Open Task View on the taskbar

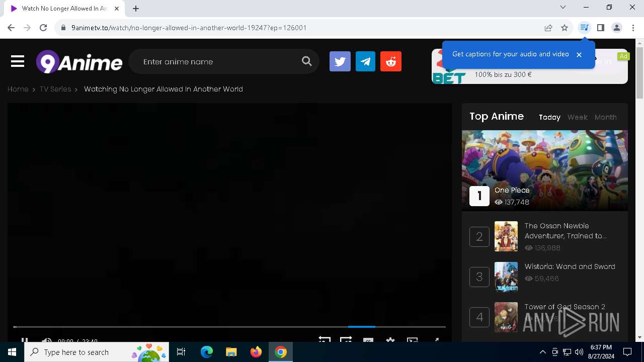[x=181, y=352]
